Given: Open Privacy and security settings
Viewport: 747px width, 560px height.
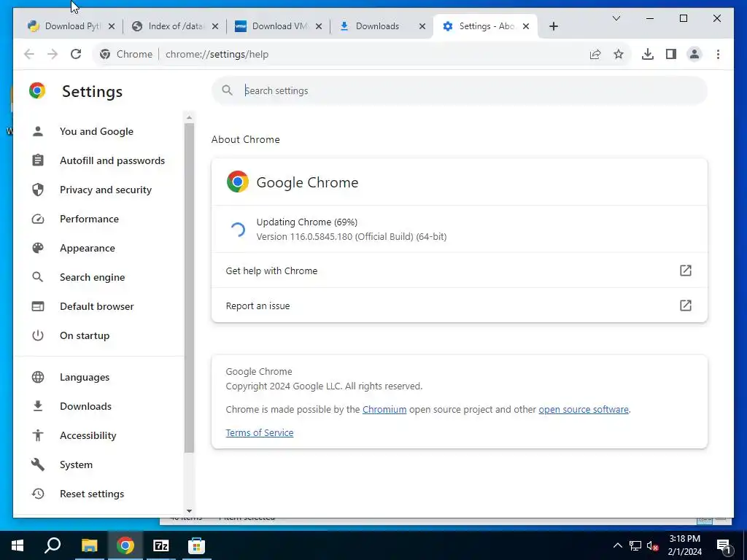Looking at the screenshot, I should pyautogui.click(x=106, y=190).
